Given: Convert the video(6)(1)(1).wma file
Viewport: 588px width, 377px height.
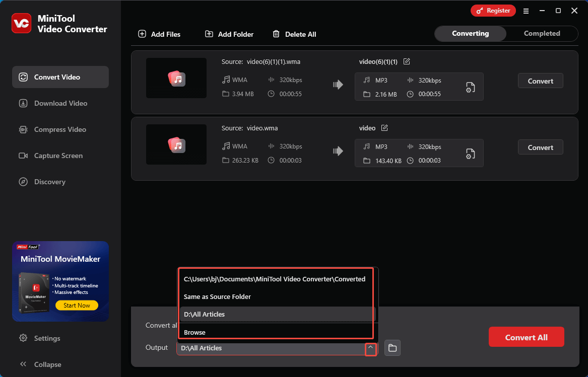Looking at the screenshot, I should pos(540,81).
